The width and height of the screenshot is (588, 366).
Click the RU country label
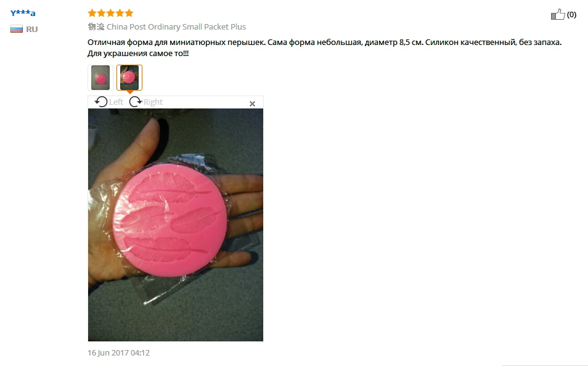point(32,29)
